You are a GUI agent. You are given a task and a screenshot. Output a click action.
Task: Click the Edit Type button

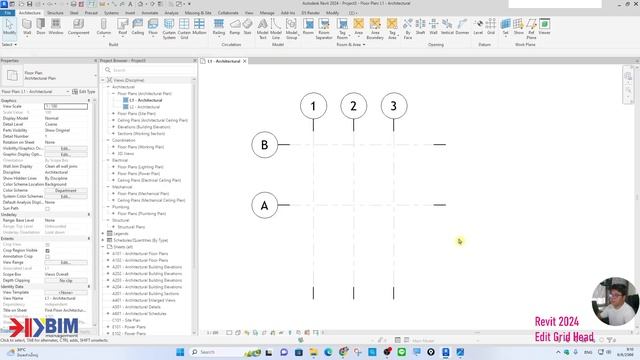point(84,92)
